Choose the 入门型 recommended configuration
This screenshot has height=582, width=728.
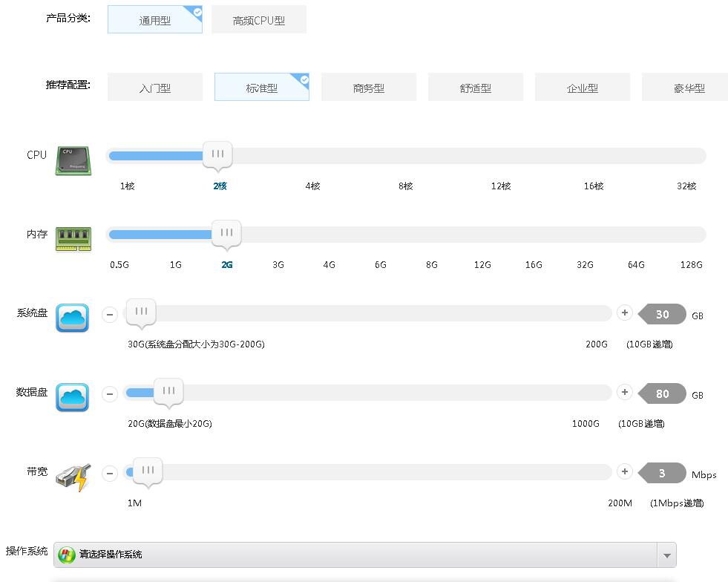click(155, 88)
